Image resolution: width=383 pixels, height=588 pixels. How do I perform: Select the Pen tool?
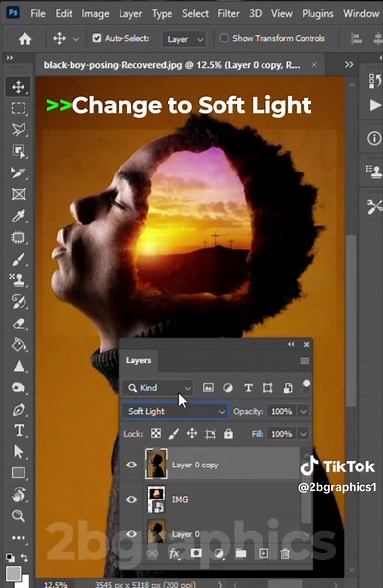(18, 409)
